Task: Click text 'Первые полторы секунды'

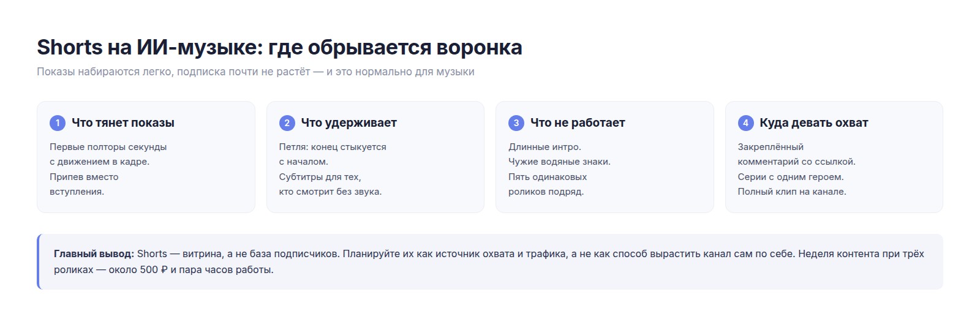Action: (108, 147)
